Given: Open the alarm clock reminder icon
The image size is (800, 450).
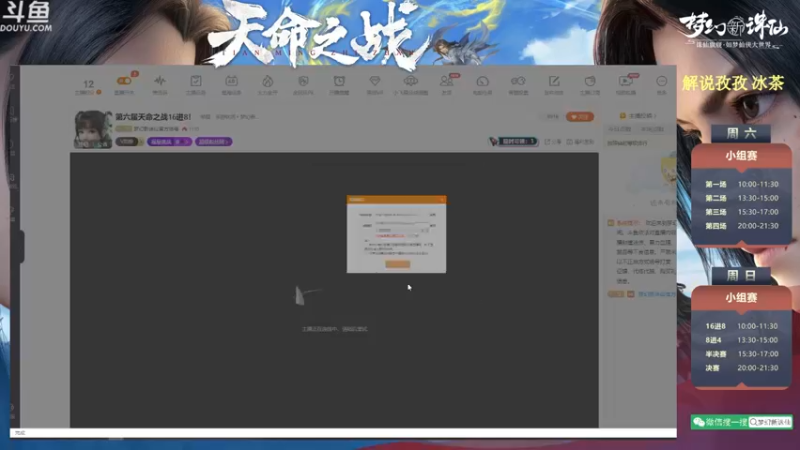Looking at the screenshot, I should (339, 81).
